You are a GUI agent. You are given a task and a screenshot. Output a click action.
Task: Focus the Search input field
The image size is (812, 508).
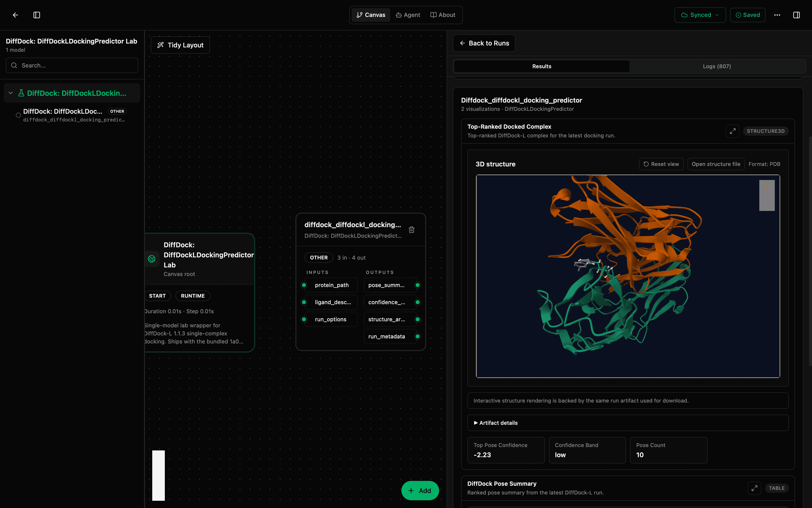[72, 65]
